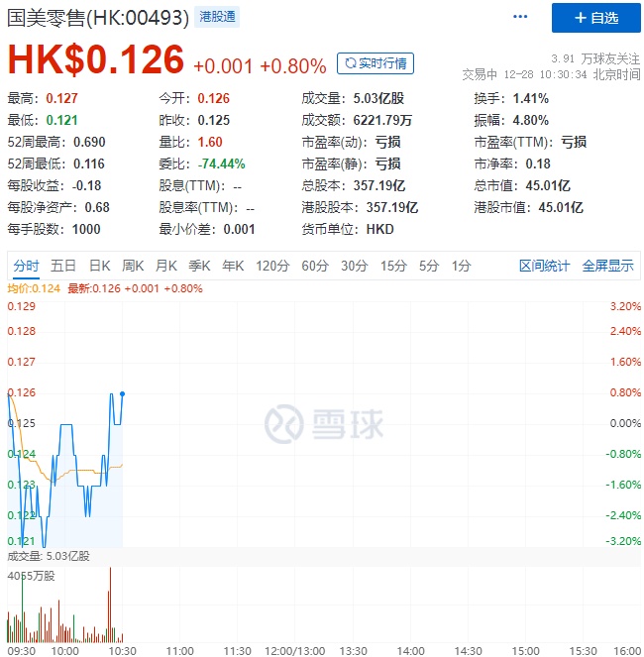Open the 月K chart tab
The image size is (644, 657).
click(x=165, y=266)
